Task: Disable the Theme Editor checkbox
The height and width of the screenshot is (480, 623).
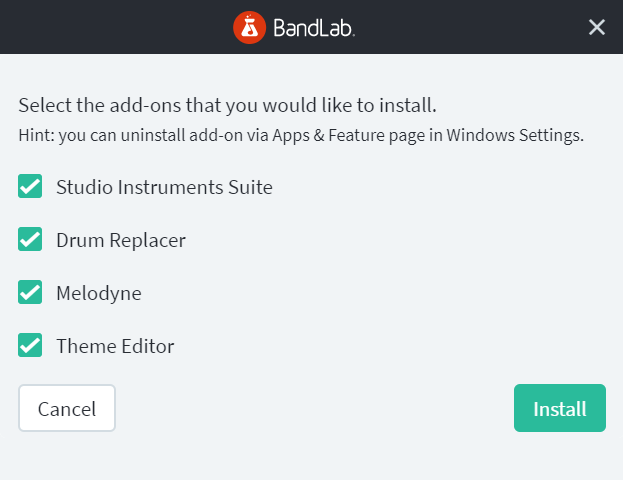Action: (x=30, y=345)
